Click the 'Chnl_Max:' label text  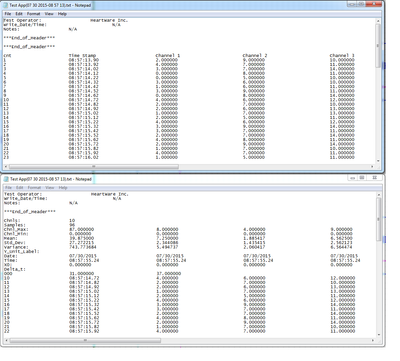click(x=16, y=229)
